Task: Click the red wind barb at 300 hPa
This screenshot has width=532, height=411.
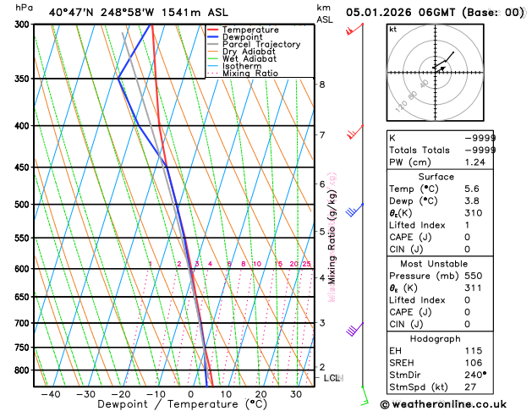Action: click(x=354, y=29)
